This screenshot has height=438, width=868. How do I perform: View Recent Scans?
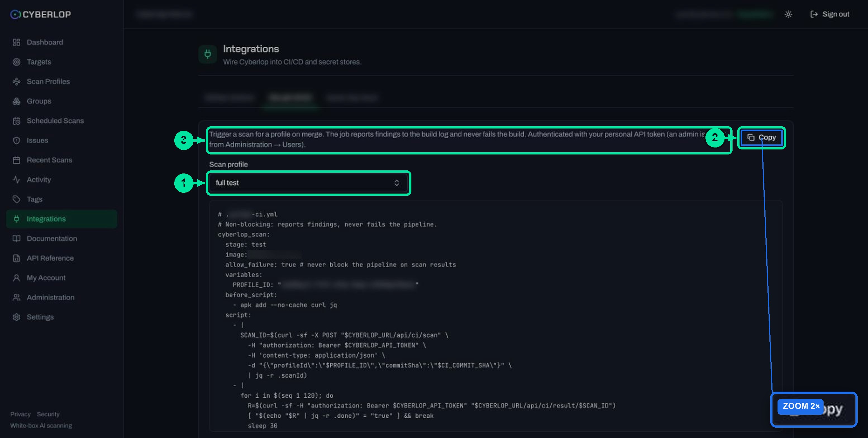coord(61,160)
